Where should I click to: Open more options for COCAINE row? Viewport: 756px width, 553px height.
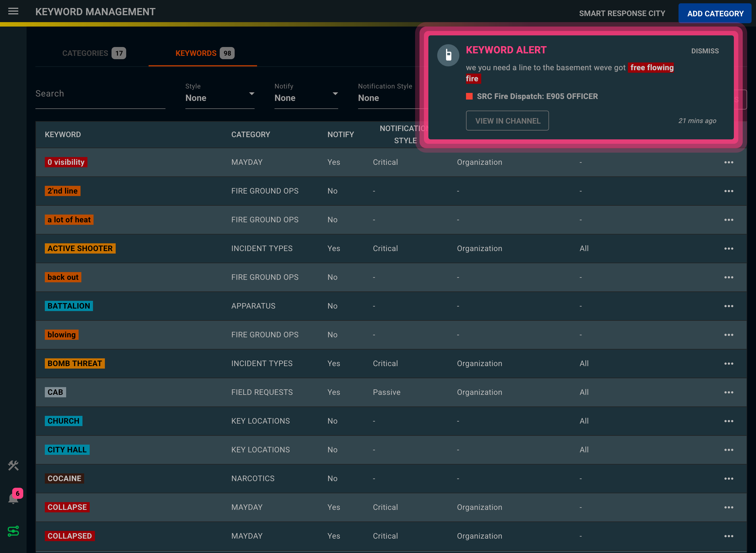[x=729, y=479]
